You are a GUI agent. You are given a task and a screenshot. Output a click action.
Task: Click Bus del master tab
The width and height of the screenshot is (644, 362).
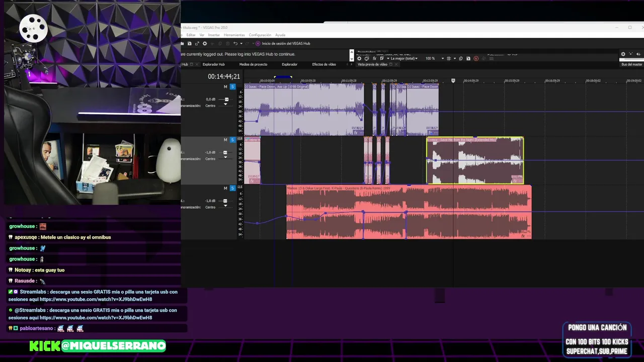pos(631,64)
